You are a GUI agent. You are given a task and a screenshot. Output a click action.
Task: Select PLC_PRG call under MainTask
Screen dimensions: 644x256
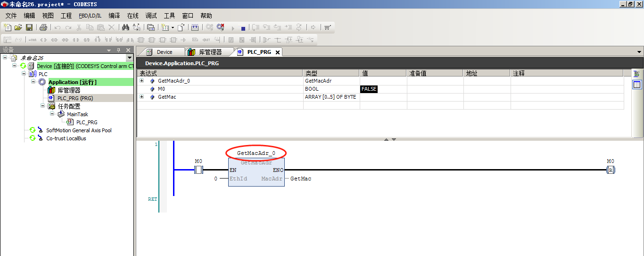tap(87, 122)
